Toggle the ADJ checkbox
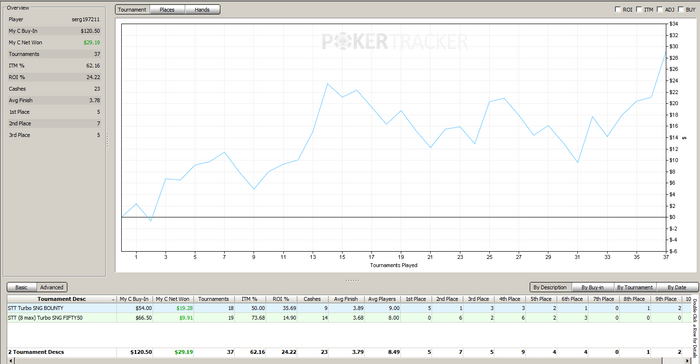700x364 pixels. point(659,9)
